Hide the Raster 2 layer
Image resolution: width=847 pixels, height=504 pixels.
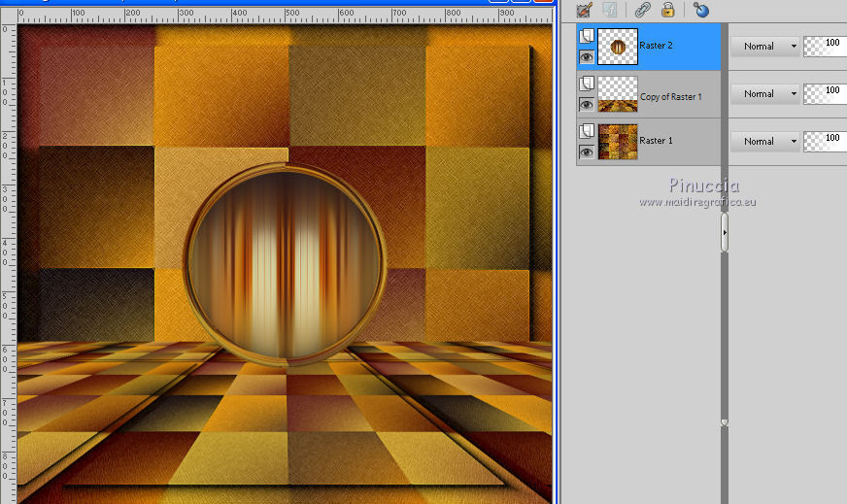[586, 57]
